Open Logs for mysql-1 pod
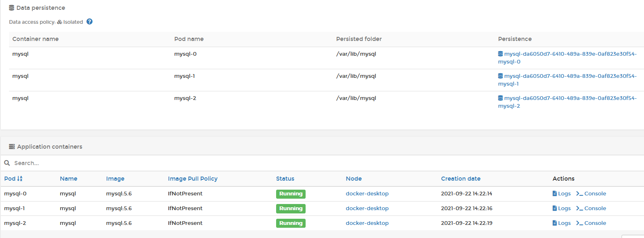The image size is (644, 238). tap(561, 209)
